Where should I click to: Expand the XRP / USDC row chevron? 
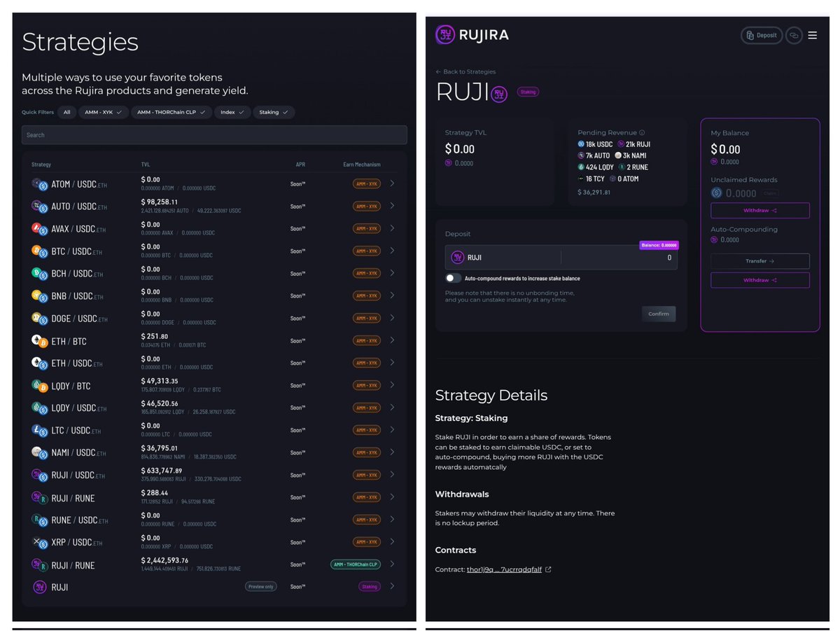pos(392,542)
